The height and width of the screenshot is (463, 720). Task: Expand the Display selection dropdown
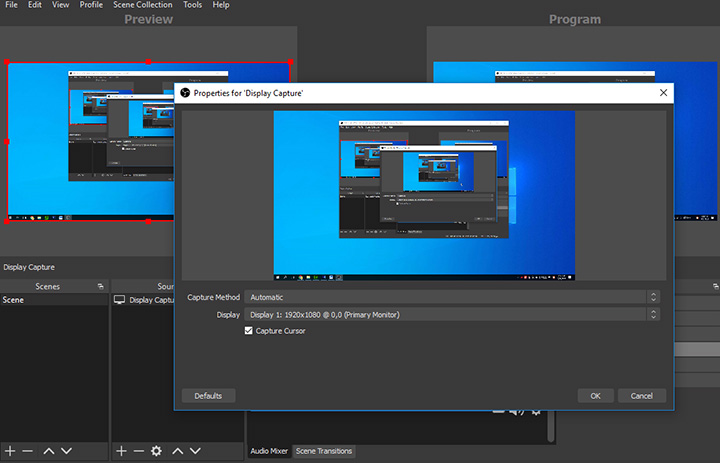tap(453, 315)
